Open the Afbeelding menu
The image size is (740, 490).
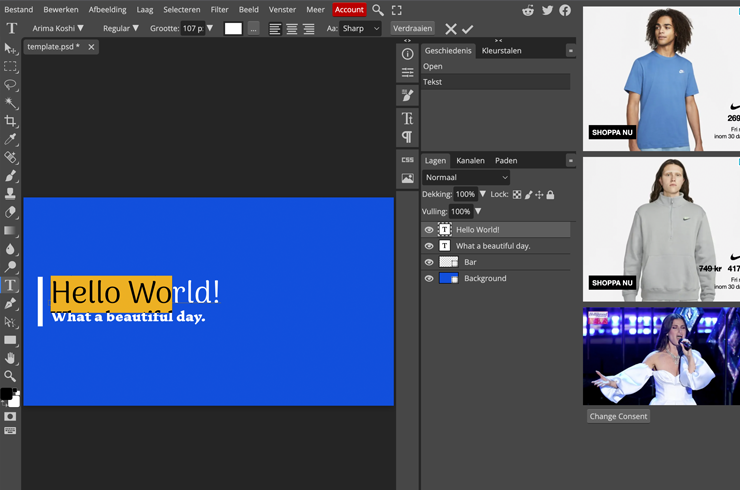coord(108,9)
